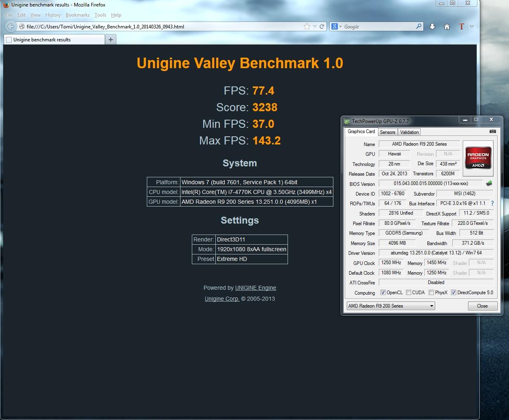Image resolution: width=509 pixels, height=420 pixels.
Task: Toggle the DirectCompute 5.0 checkbox
Action: 453,293
